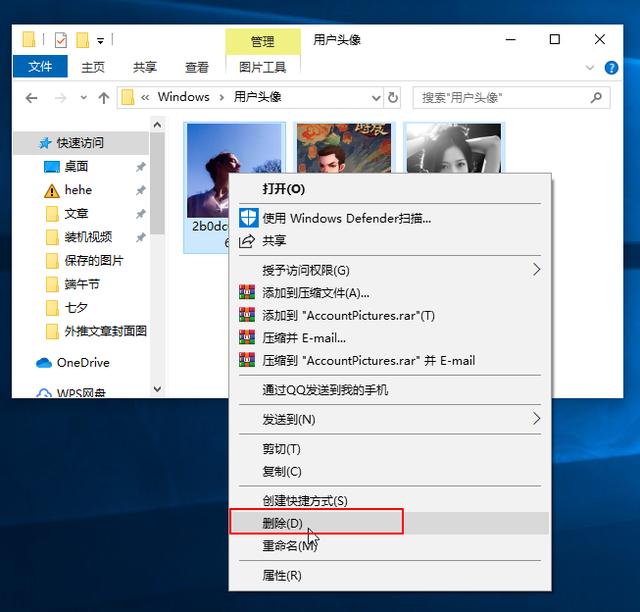Open 文章 folder in navigation pane

(x=76, y=213)
